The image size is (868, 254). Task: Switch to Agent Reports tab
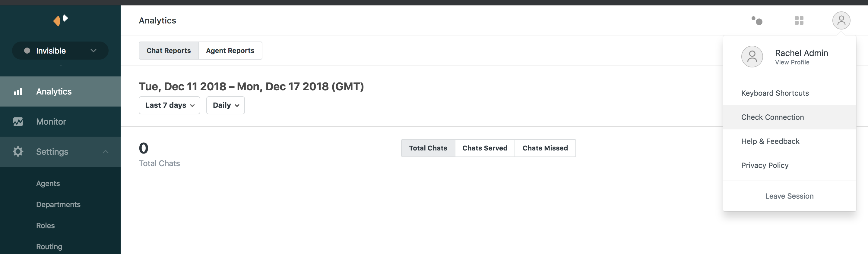click(x=230, y=51)
